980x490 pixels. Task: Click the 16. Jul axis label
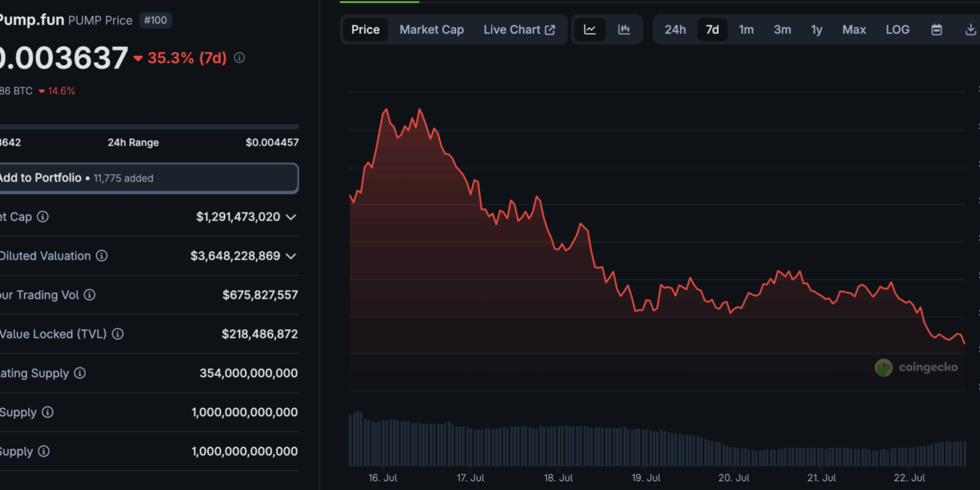click(383, 478)
